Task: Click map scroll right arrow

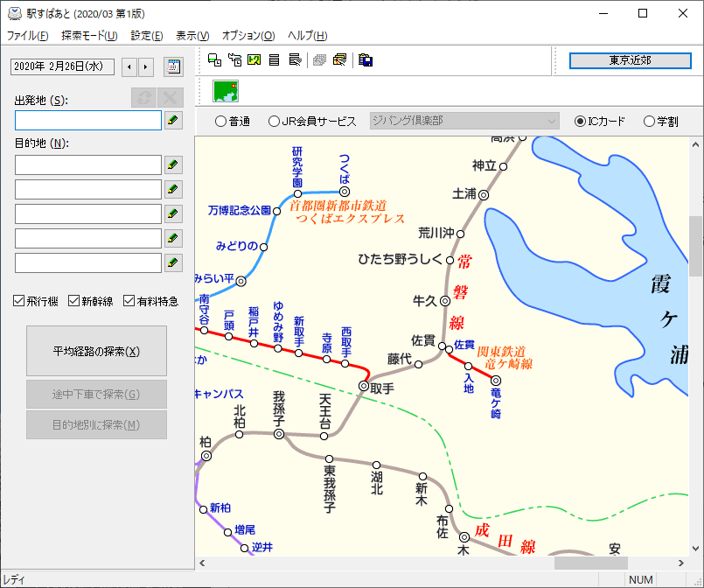Action: tap(681, 563)
